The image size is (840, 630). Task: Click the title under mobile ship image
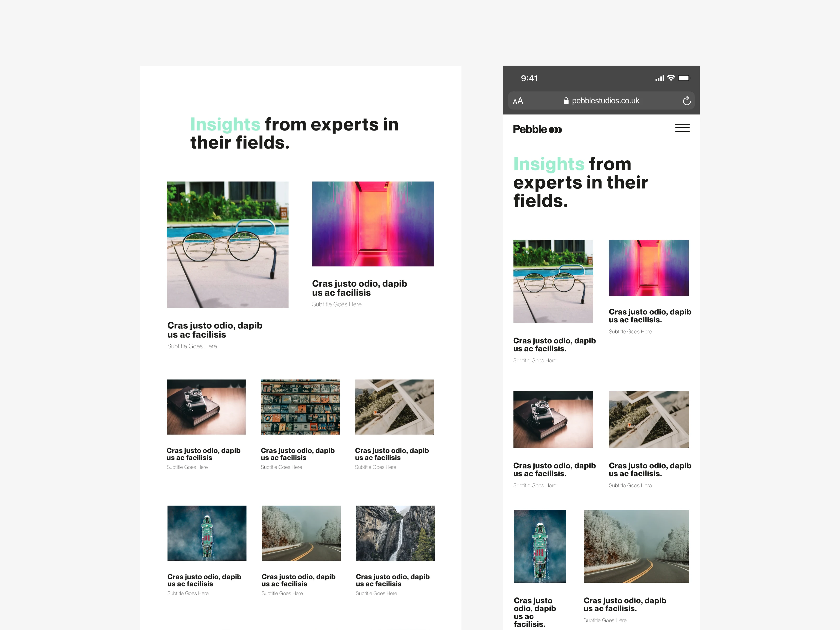click(x=535, y=612)
